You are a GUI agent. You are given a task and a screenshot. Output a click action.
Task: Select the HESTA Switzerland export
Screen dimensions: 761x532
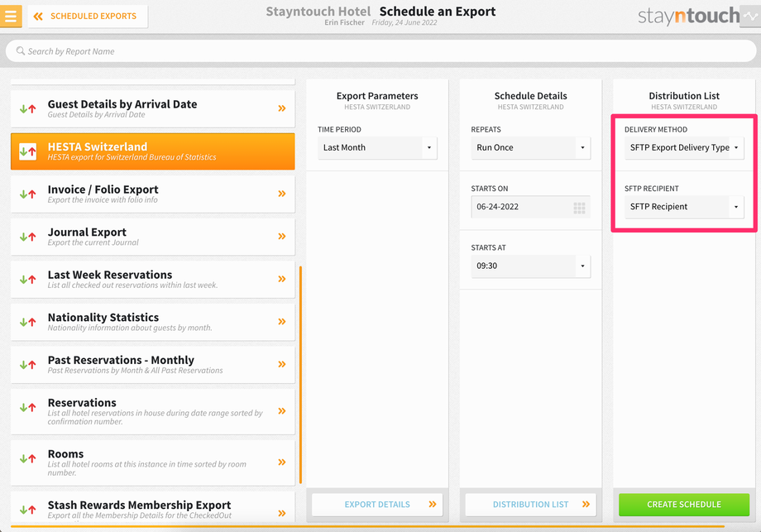pyautogui.click(x=152, y=151)
